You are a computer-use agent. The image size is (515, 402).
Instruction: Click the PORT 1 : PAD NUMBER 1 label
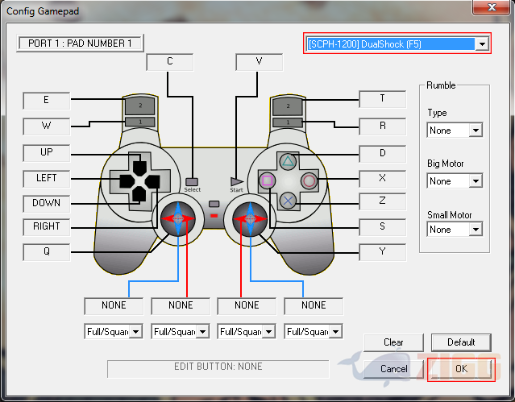[x=80, y=43]
